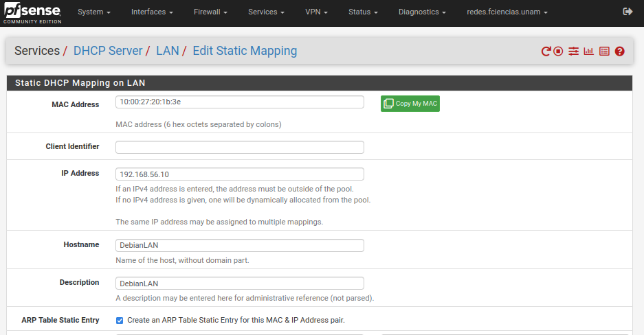The width and height of the screenshot is (644, 335).
Task: Stop the DHCP service using the stop icon
Action: click(559, 51)
